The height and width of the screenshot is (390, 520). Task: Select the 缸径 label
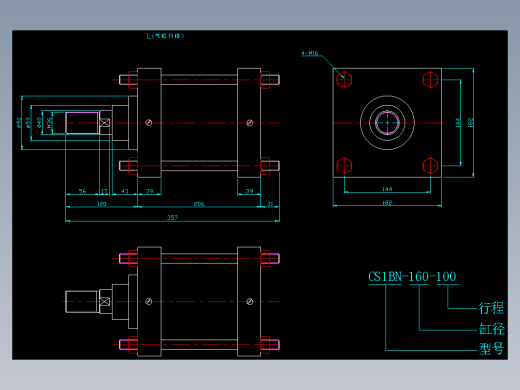491,329
